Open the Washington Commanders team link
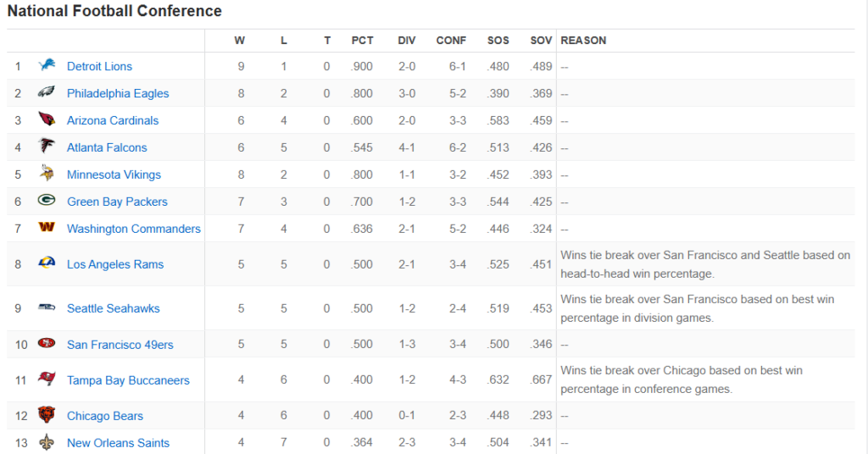This screenshot has height=454, width=868. coord(134,229)
